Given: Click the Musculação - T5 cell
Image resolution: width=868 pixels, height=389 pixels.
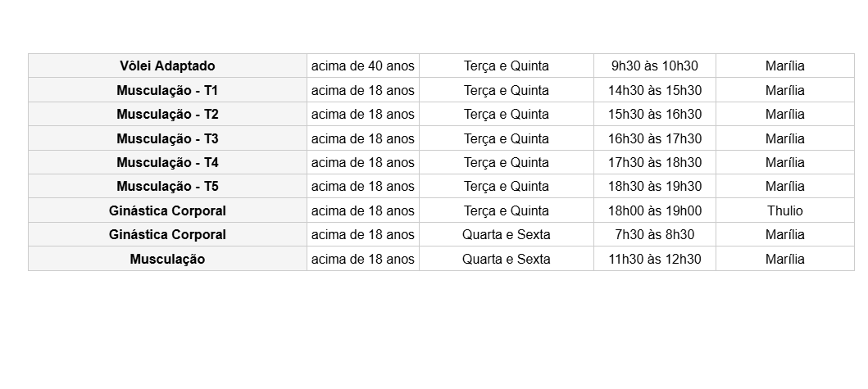Looking at the screenshot, I should click(167, 186).
